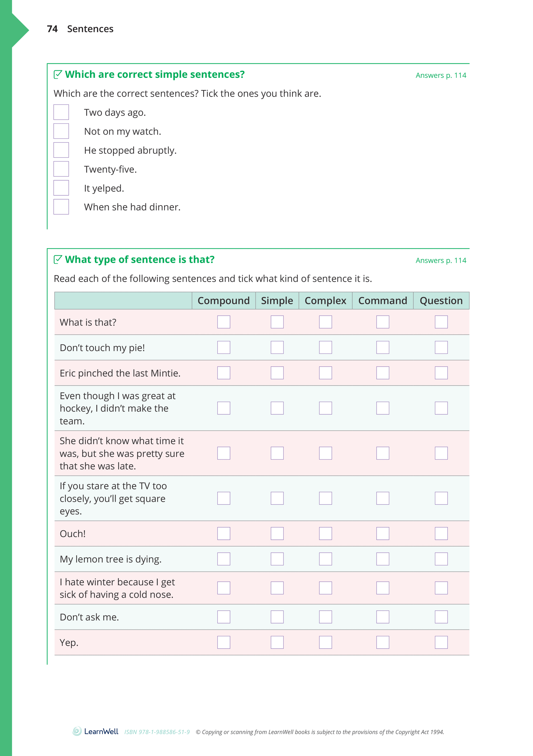Mark "My lemon tree is dying." as Simple
Screen dimensions: 533x756
pyautogui.click(x=277, y=559)
